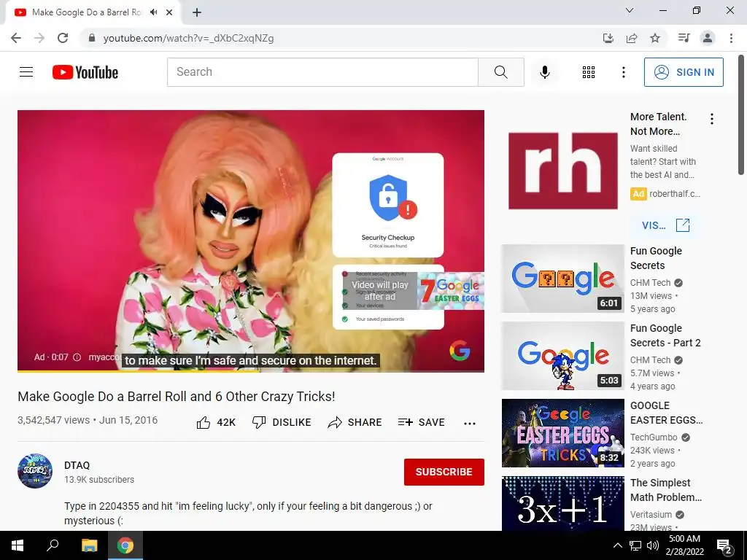Screen dimensions: 747x560
Task: Open network status tray icon
Action: click(635, 545)
